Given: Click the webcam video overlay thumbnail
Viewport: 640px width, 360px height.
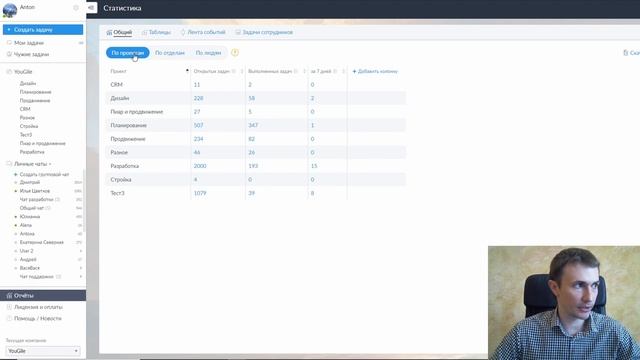Looking at the screenshot, I should pyautogui.click(x=564, y=302).
